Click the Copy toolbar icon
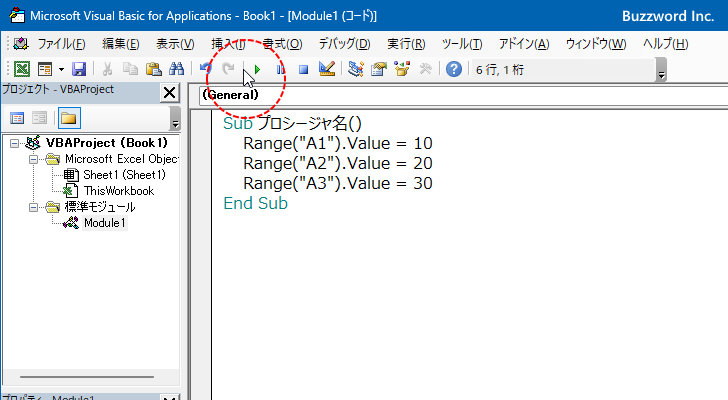 pyautogui.click(x=130, y=69)
